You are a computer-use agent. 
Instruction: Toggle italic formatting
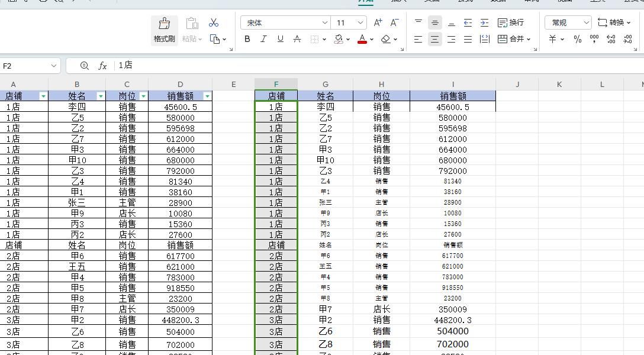click(x=263, y=38)
